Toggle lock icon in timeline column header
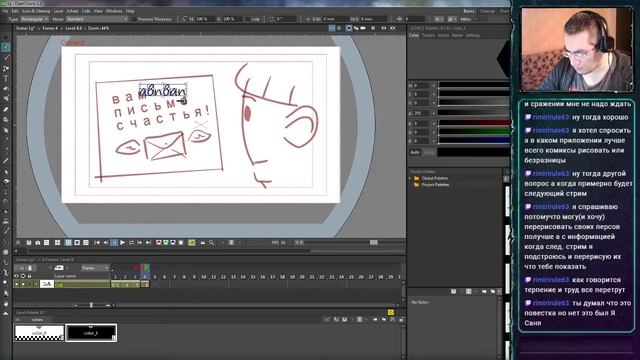Image resolution: width=640 pixels, height=360 pixels. pos(29,276)
